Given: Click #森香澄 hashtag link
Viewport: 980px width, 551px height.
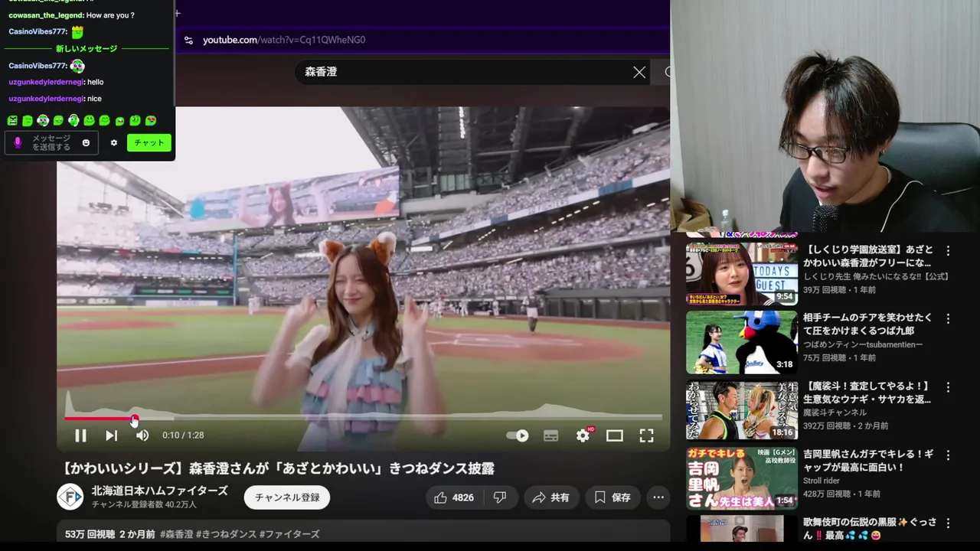Looking at the screenshot, I should (x=176, y=534).
